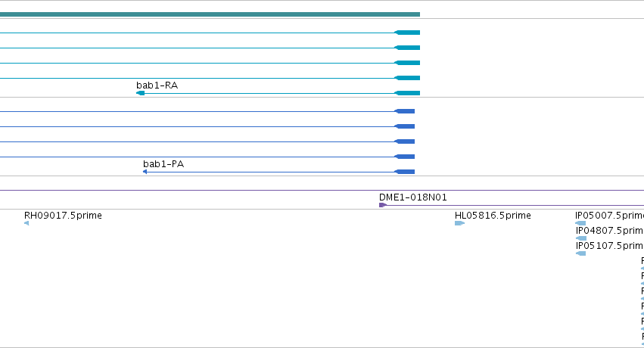Click the bab1-PA left arrowhead

click(x=145, y=172)
